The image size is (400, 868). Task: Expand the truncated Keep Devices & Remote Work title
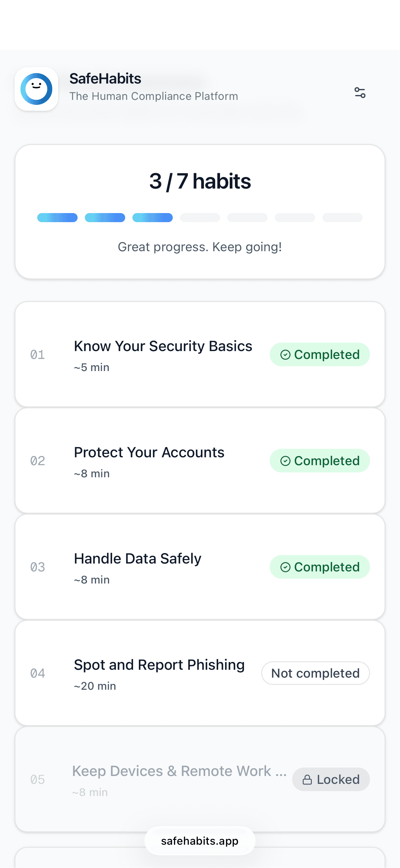coord(179,771)
